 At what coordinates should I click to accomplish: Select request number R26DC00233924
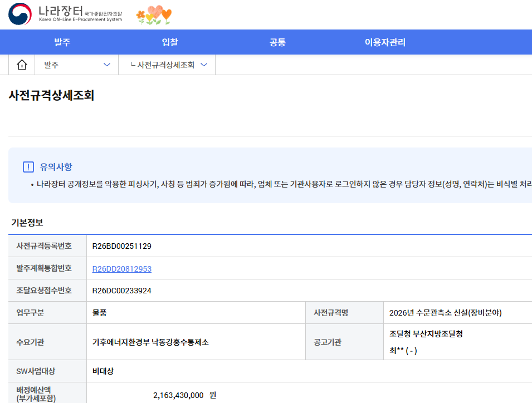[x=122, y=291]
